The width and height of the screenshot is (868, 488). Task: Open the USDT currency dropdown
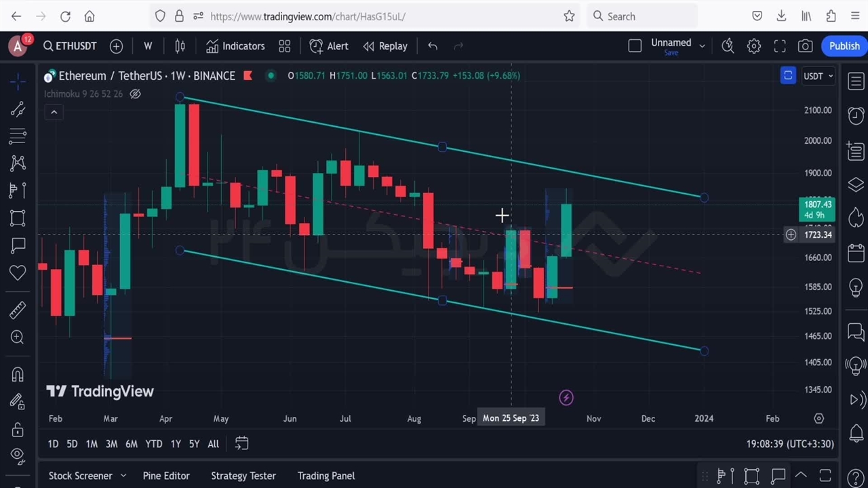(818, 76)
